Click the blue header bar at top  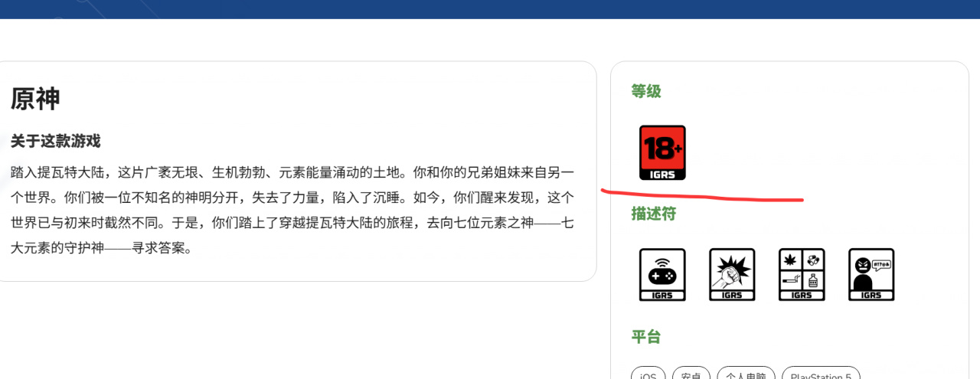coord(490,9)
